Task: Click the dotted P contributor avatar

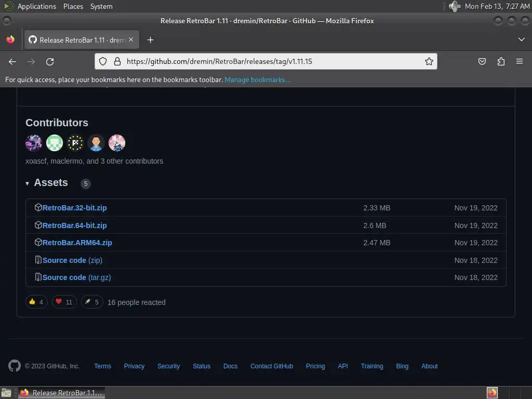Action: tap(75, 143)
